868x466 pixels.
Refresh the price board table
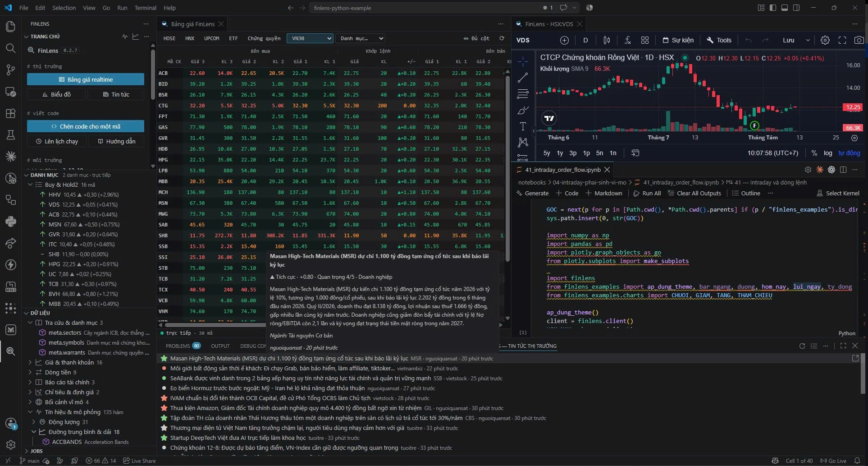(x=502, y=38)
